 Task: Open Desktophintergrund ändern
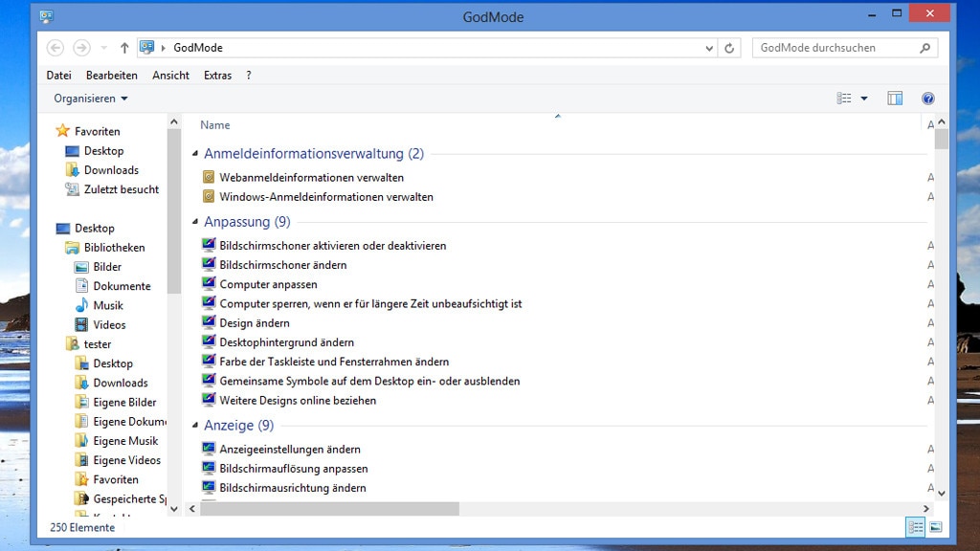(286, 342)
